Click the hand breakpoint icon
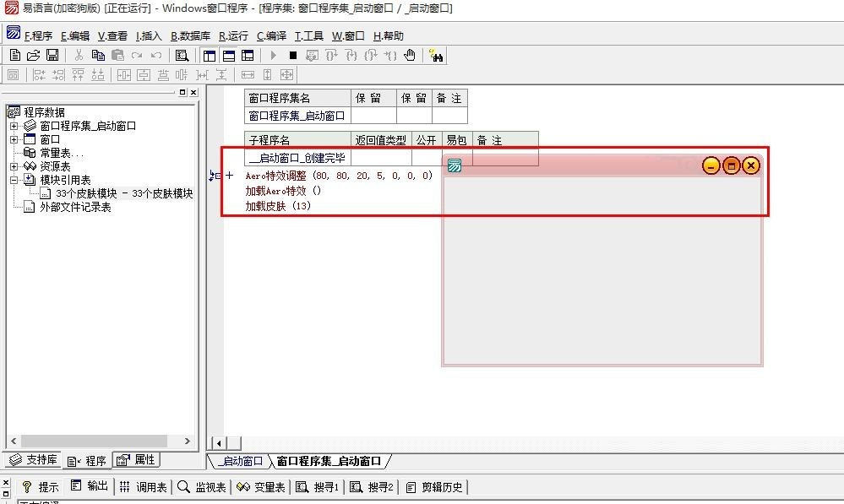Viewport: 844px width, 504px height. tap(410, 56)
